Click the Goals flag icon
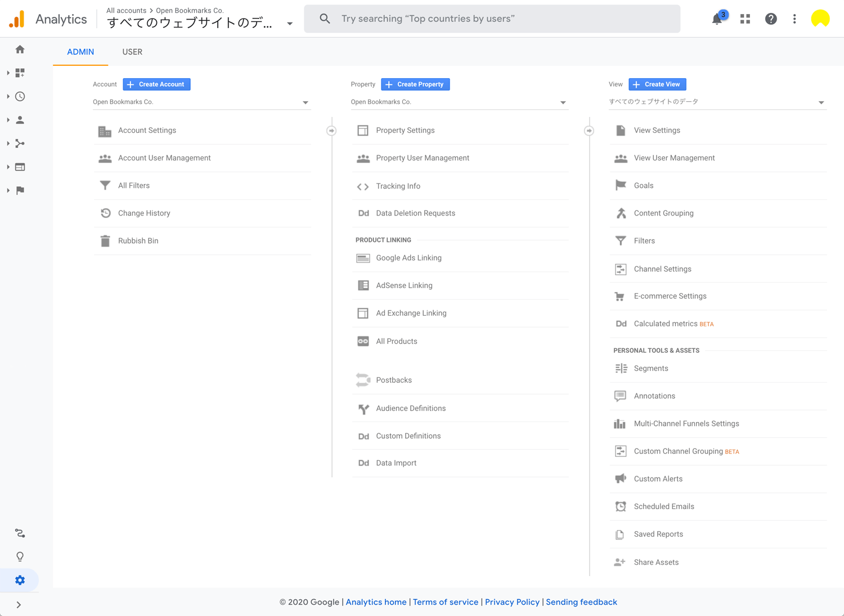844x616 pixels. (x=621, y=185)
